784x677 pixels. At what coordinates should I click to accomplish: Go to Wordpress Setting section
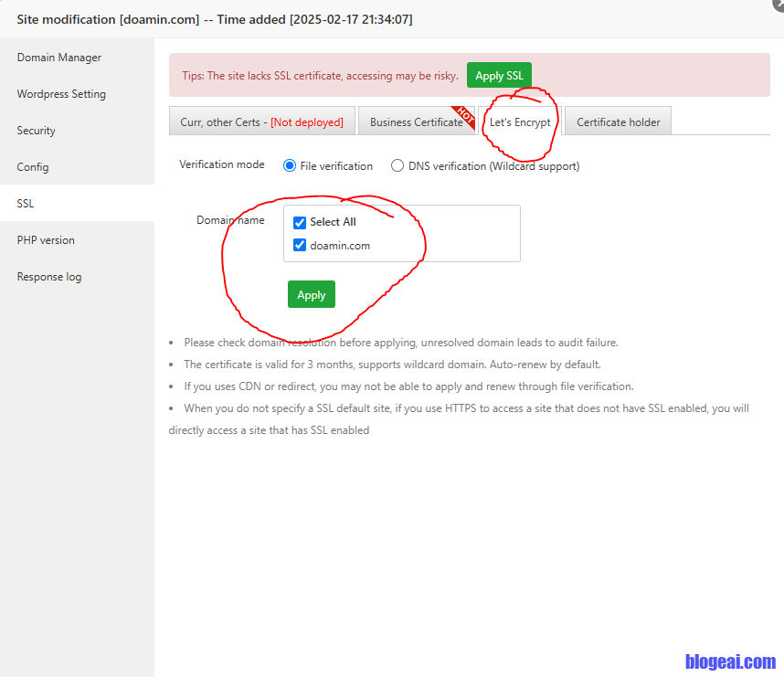coord(61,94)
